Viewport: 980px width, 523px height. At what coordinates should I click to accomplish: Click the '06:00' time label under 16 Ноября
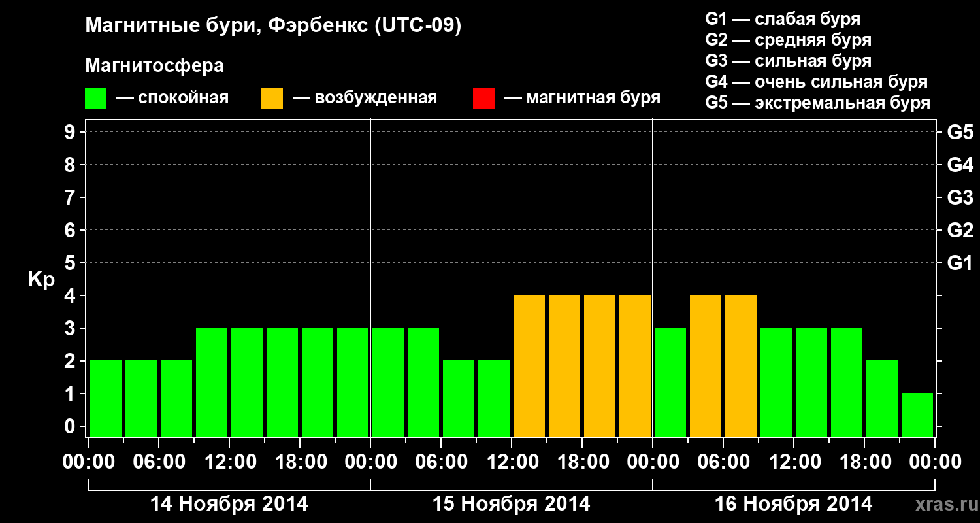[x=723, y=462]
